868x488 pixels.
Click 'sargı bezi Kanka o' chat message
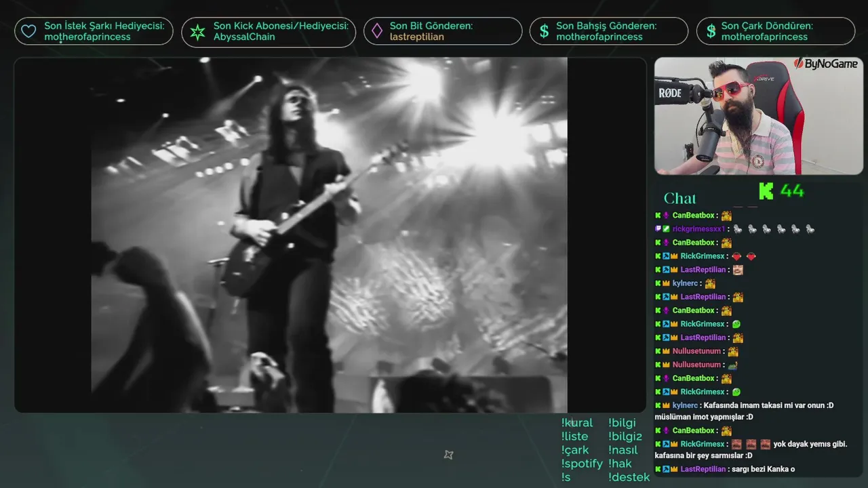click(x=764, y=469)
